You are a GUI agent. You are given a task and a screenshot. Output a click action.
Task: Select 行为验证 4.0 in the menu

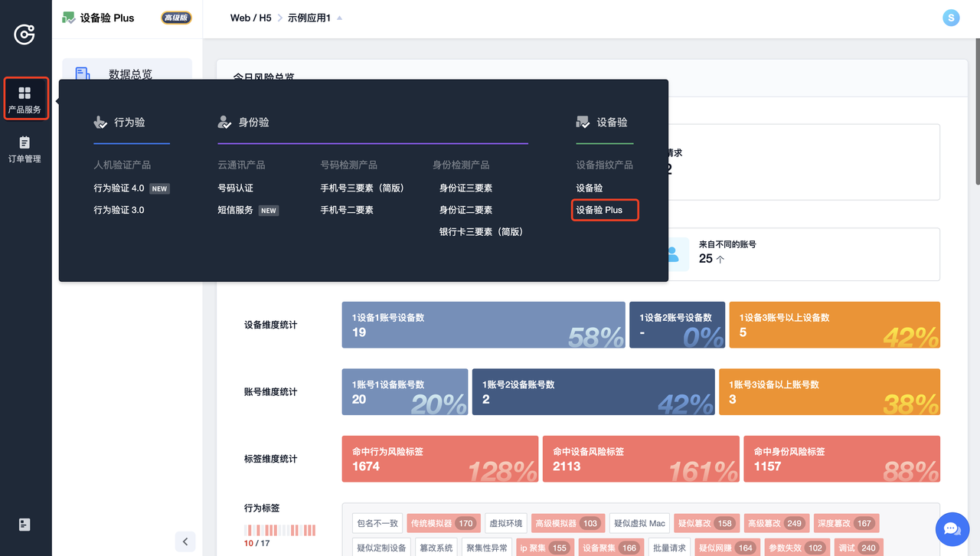[119, 188]
